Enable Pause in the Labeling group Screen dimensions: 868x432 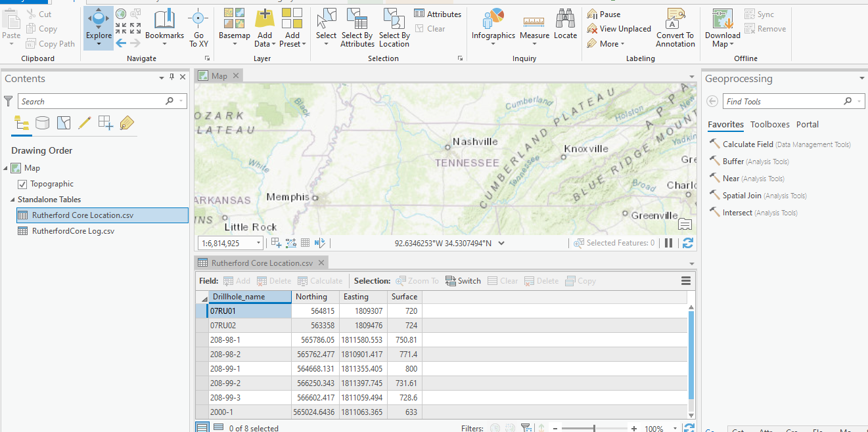[603, 13]
